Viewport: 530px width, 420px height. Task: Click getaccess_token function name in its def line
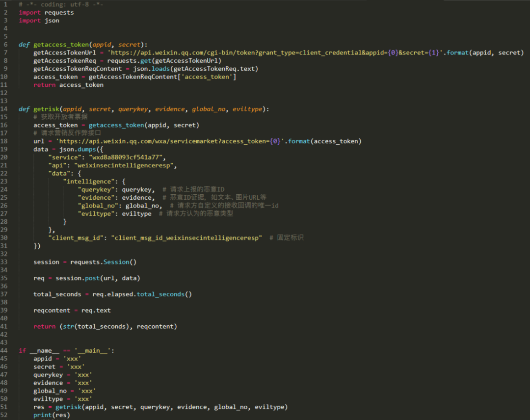62,45
